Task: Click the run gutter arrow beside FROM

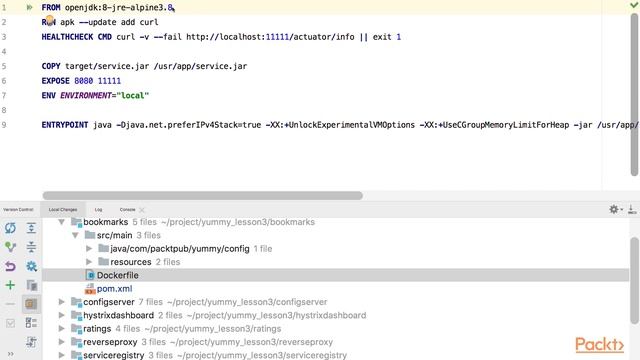Action: (29, 7)
